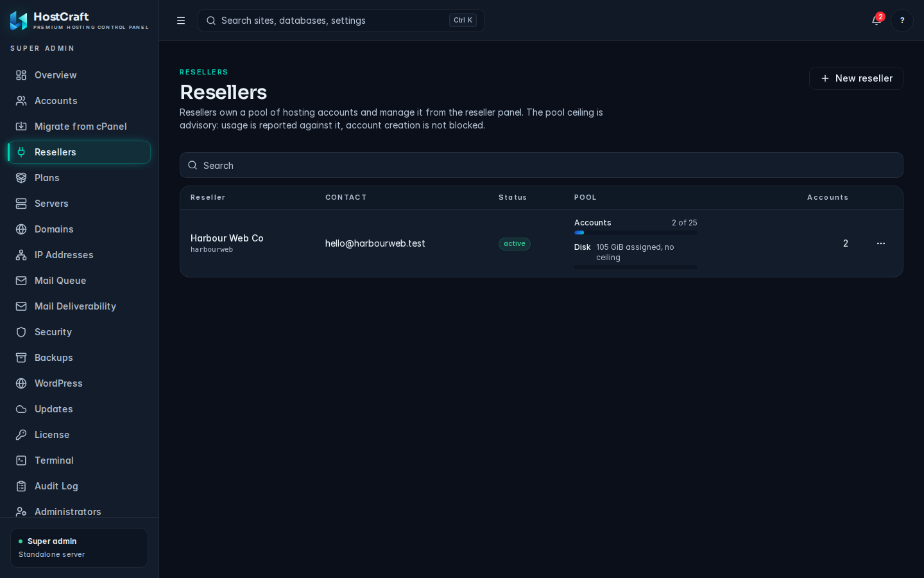Click the IP Addresses network icon

click(x=21, y=255)
